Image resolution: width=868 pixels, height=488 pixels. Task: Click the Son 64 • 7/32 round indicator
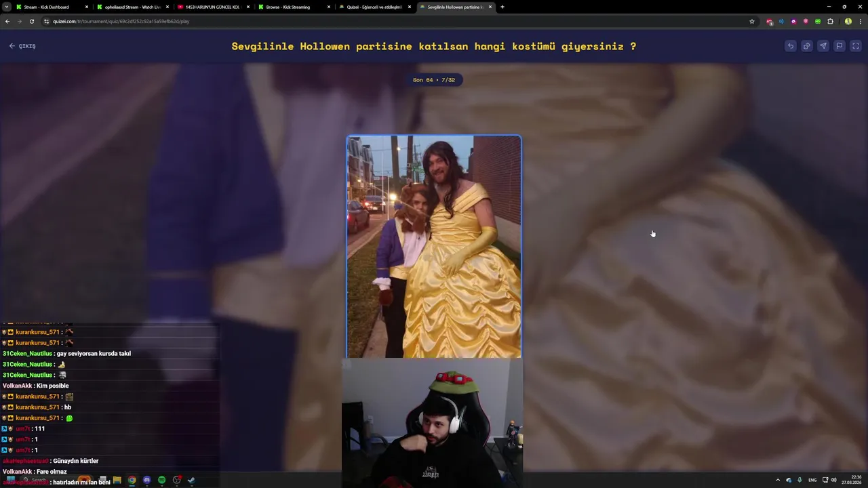(434, 80)
